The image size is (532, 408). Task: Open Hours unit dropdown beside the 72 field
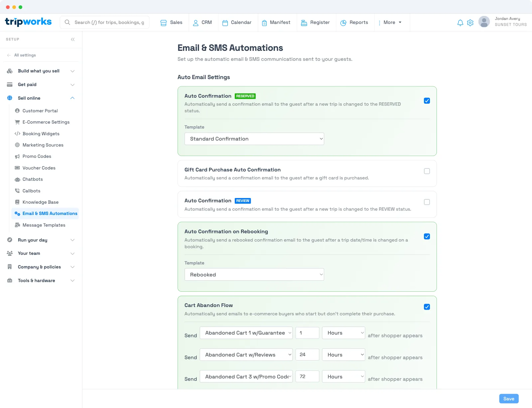tap(343, 377)
